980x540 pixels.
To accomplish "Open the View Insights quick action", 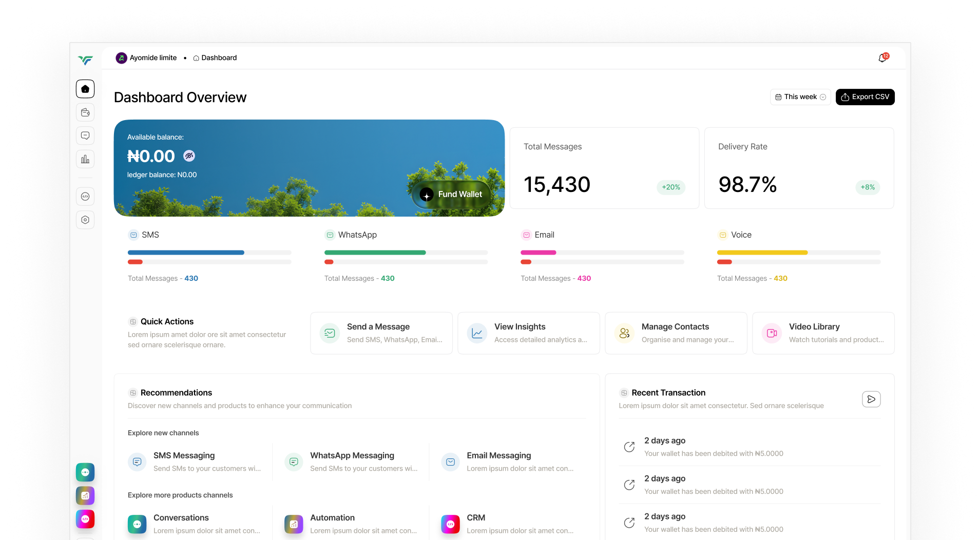I will 529,333.
